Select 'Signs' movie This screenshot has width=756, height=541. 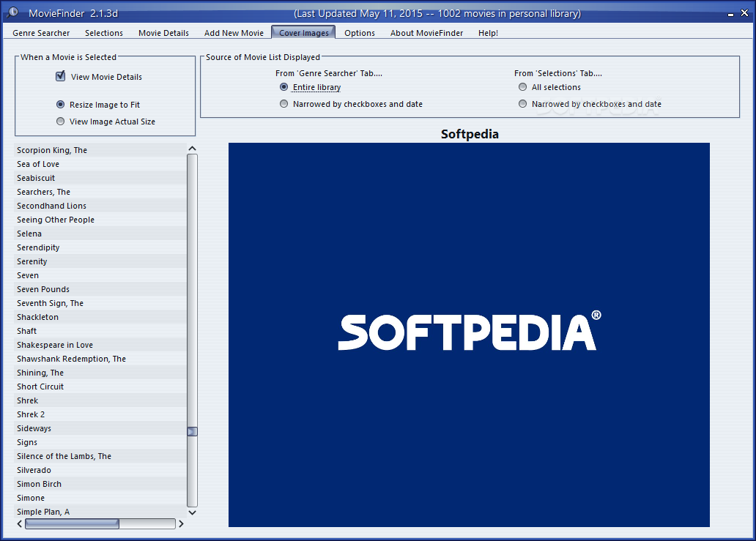point(100,442)
